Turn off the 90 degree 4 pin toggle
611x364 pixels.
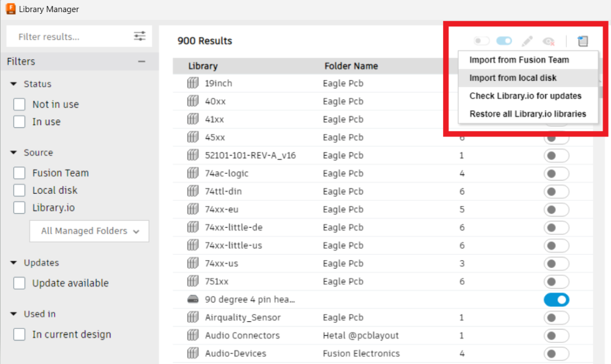[x=557, y=299]
